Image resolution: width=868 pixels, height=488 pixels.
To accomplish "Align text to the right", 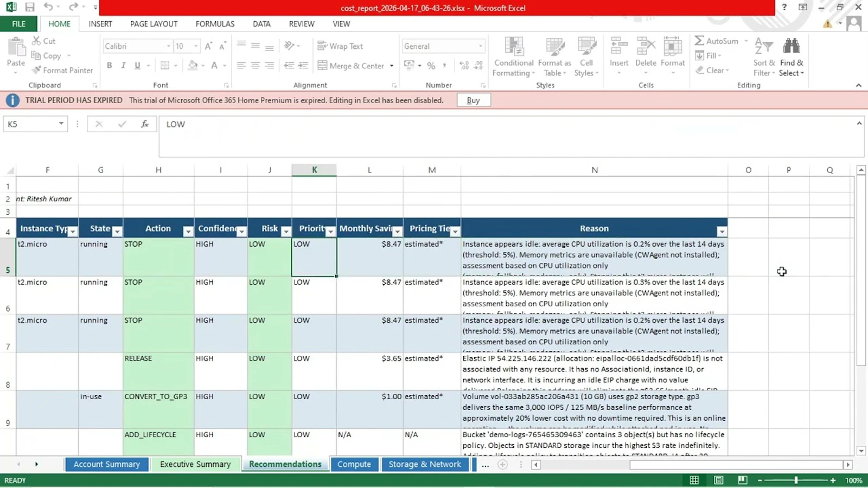I will (x=269, y=65).
